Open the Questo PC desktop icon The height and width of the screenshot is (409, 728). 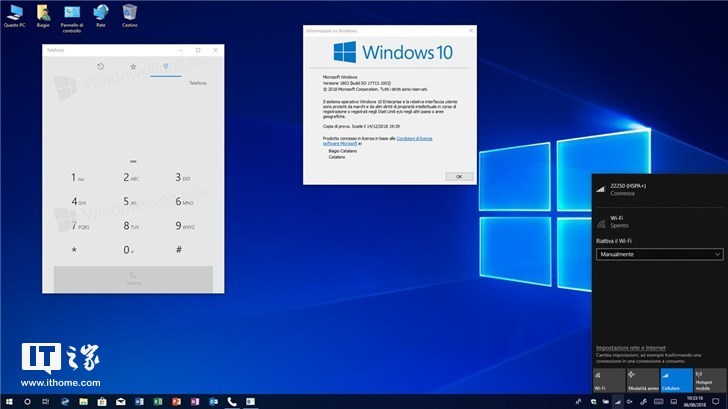coord(14,16)
